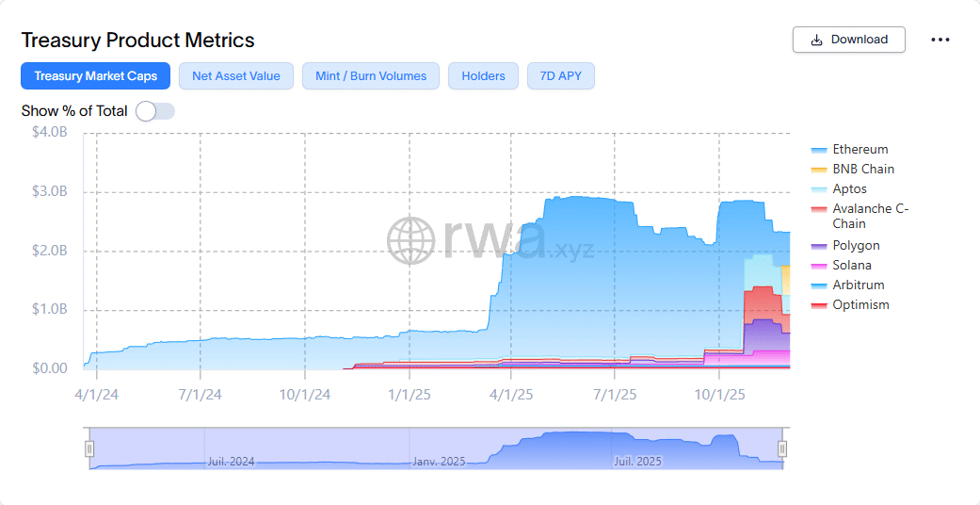Viewport: 980px width, 505px height.
Task: Switch to Net Asset Value tab
Action: tap(236, 76)
